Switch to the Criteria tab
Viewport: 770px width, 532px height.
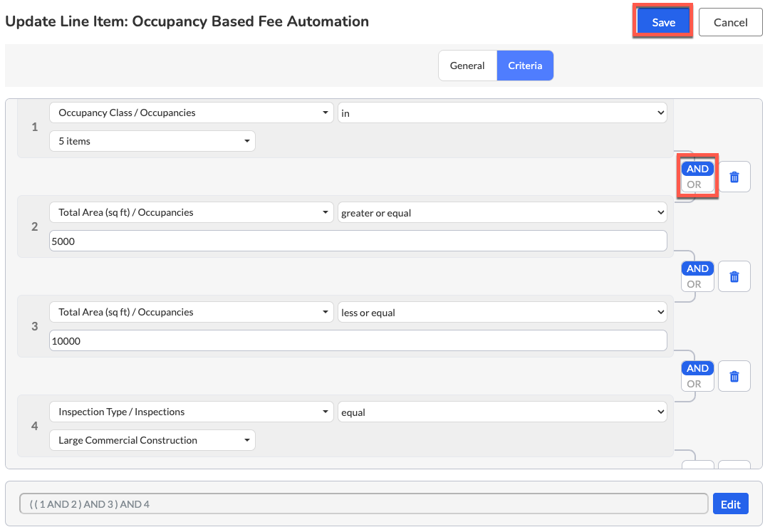[525, 66]
